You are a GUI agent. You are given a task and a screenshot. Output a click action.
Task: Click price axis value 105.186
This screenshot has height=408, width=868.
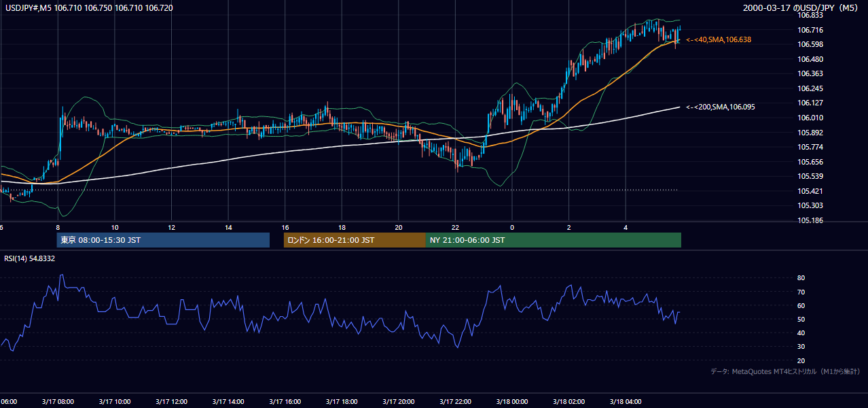[x=810, y=221]
